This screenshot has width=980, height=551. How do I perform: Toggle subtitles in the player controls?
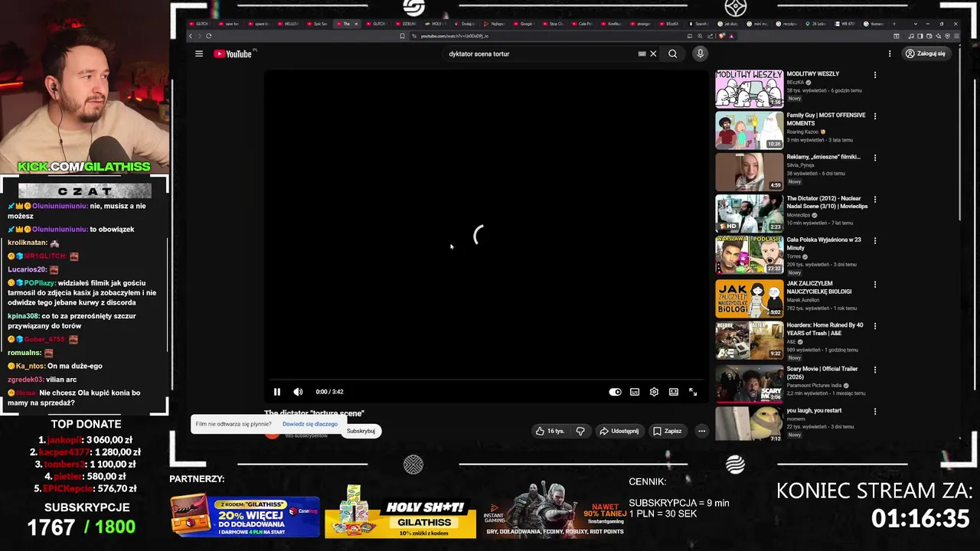635,392
